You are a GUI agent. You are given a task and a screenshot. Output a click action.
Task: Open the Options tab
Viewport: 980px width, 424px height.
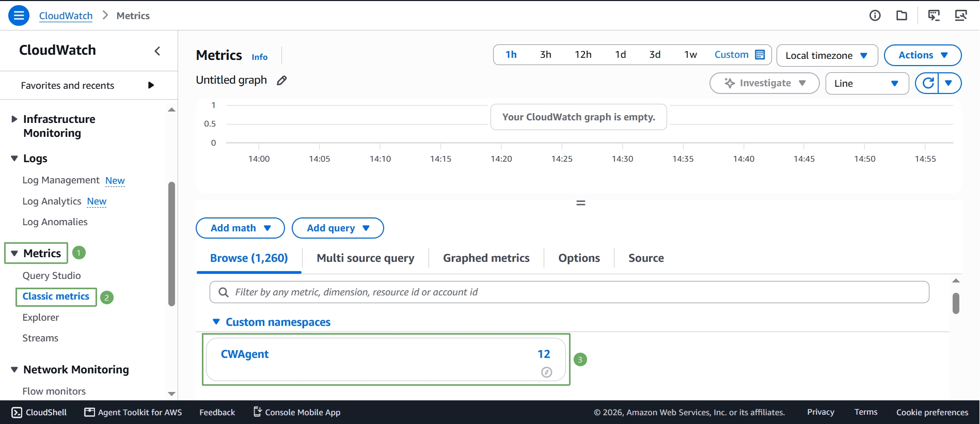coord(579,258)
